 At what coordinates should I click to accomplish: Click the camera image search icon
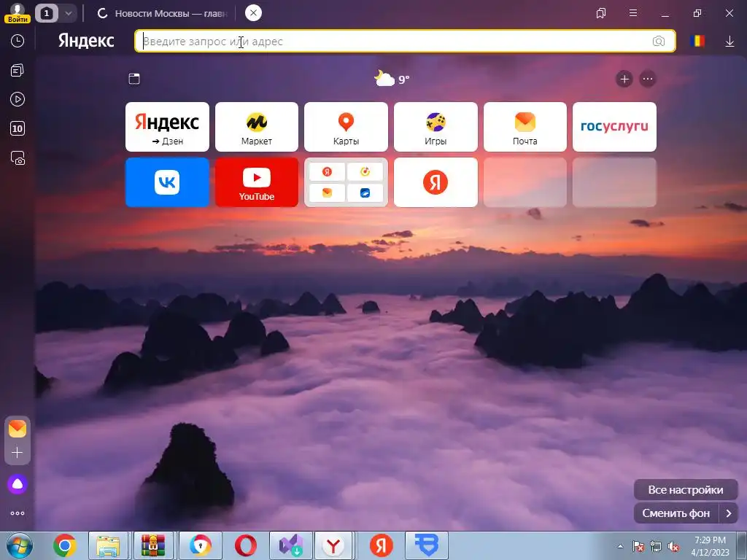tap(659, 41)
